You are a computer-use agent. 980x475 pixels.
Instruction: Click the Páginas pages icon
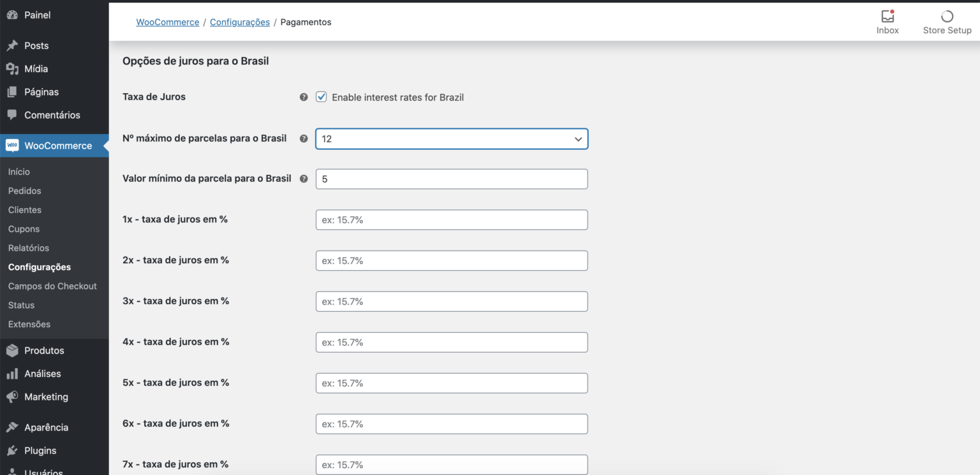pyautogui.click(x=12, y=92)
